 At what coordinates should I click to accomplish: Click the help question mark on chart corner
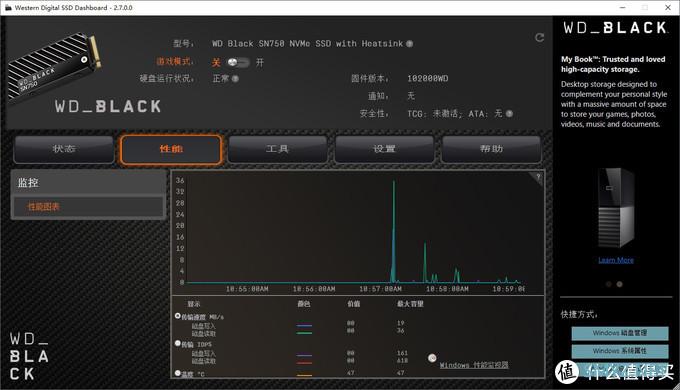(538, 177)
